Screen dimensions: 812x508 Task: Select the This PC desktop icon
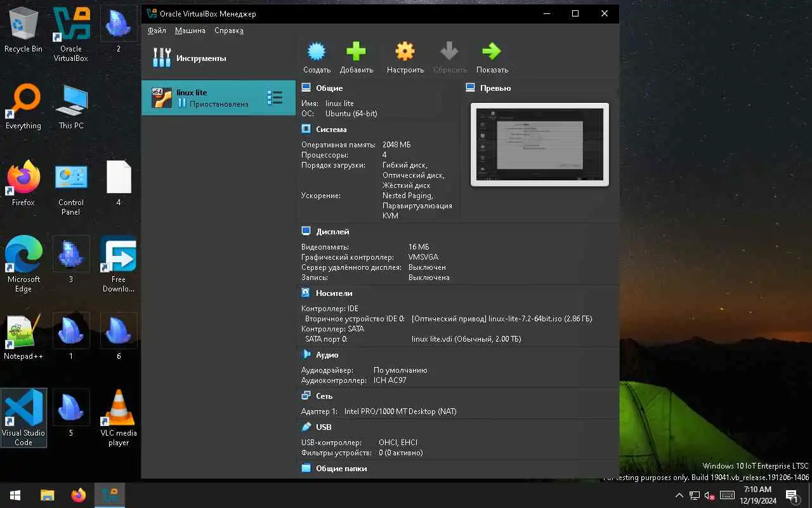tap(71, 107)
